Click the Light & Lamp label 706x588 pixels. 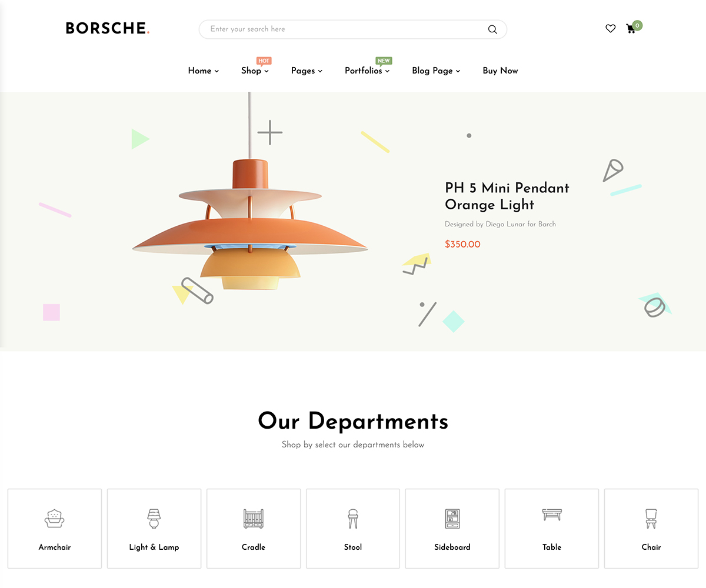pyautogui.click(x=154, y=547)
